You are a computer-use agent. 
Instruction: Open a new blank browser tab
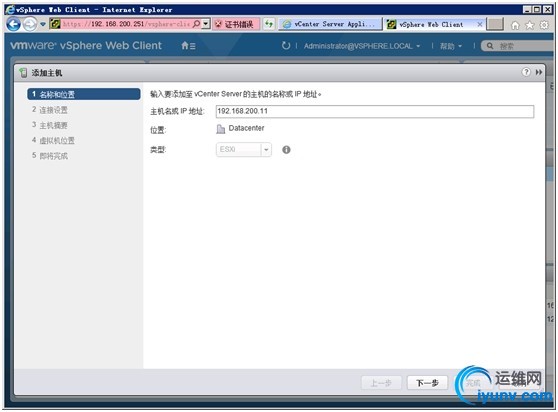(x=495, y=24)
